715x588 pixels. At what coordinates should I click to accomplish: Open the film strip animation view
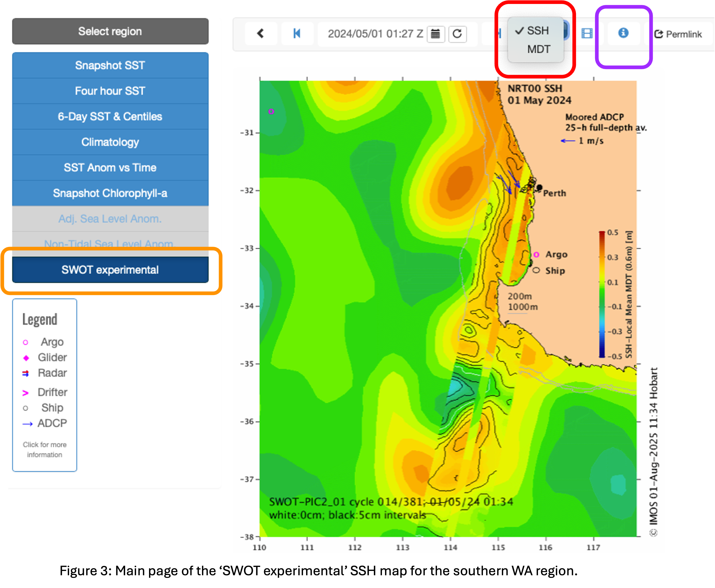pos(587,33)
